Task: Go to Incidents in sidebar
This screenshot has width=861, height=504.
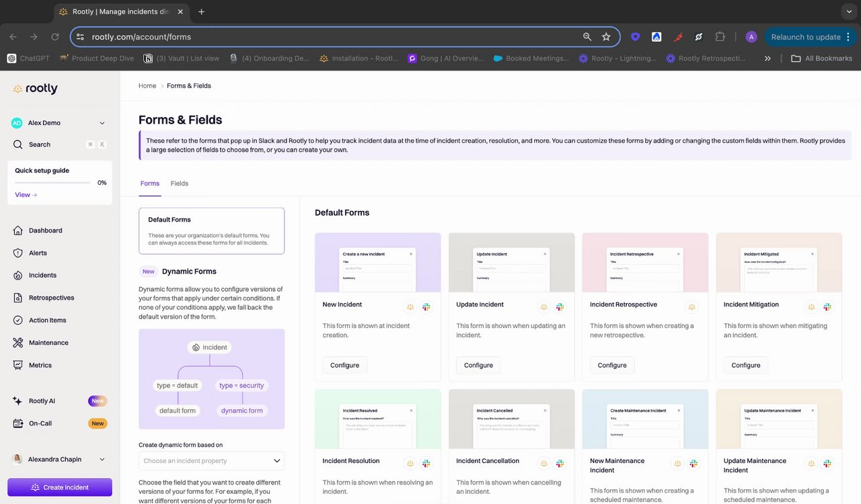Action: [x=42, y=276]
